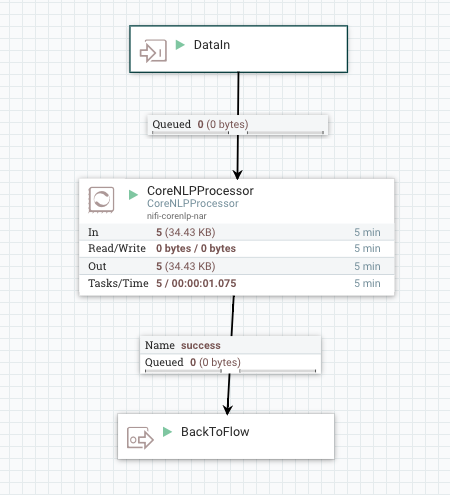
Task: Click the backpressure bar on the success connection
Action: click(x=231, y=371)
